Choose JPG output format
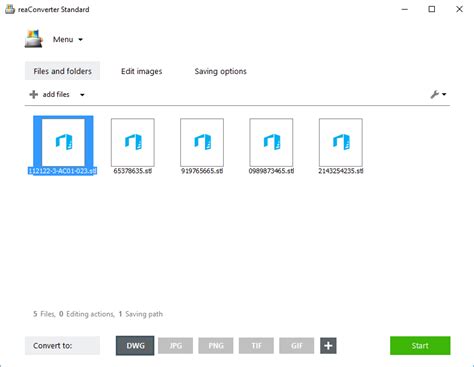 pos(176,346)
